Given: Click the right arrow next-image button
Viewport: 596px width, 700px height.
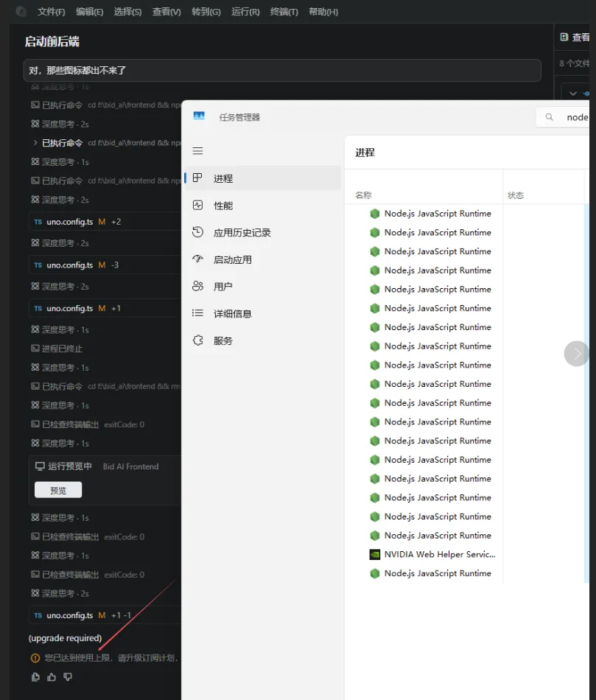Looking at the screenshot, I should tap(576, 354).
